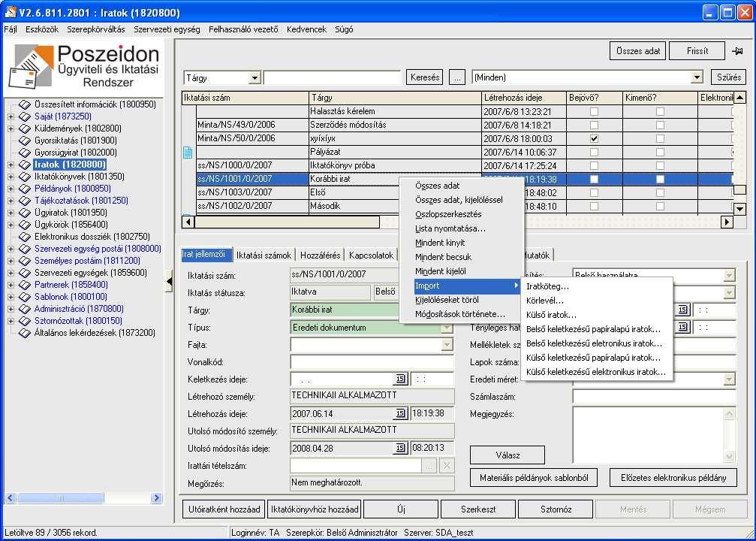
Task: Open the calendar picker in the Tényleges row
Action: tap(682, 327)
